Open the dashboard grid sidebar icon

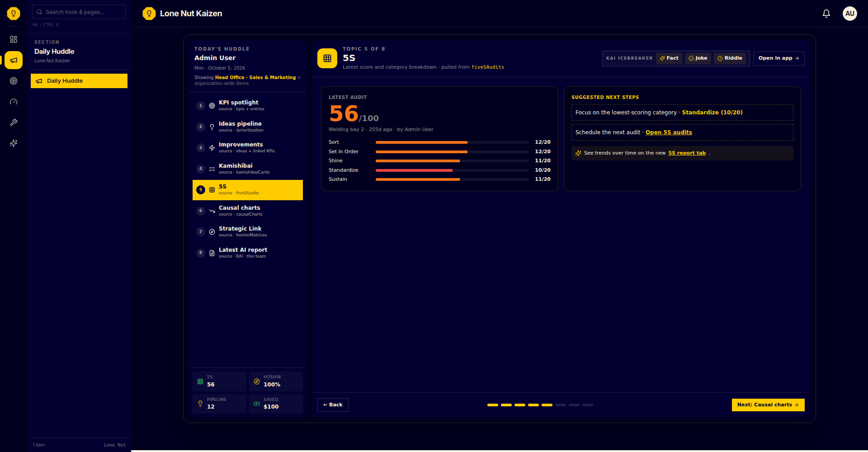pos(14,39)
